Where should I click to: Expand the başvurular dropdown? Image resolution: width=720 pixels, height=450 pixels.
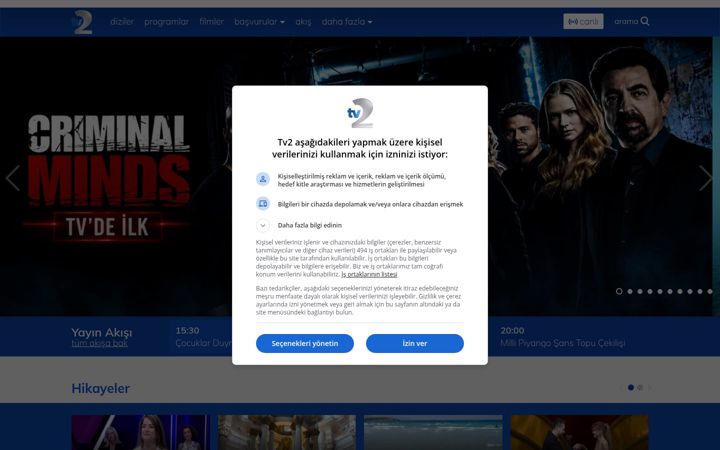click(259, 22)
